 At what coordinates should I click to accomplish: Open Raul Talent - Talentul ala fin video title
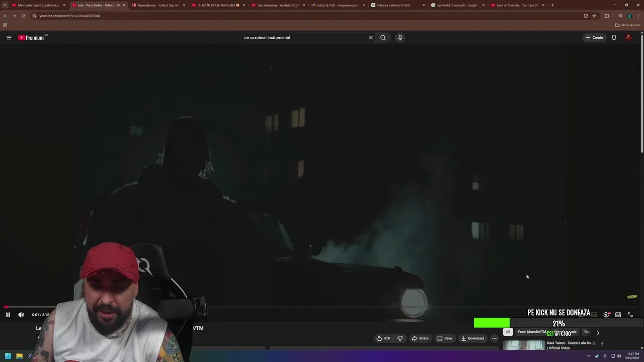click(x=569, y=345)
